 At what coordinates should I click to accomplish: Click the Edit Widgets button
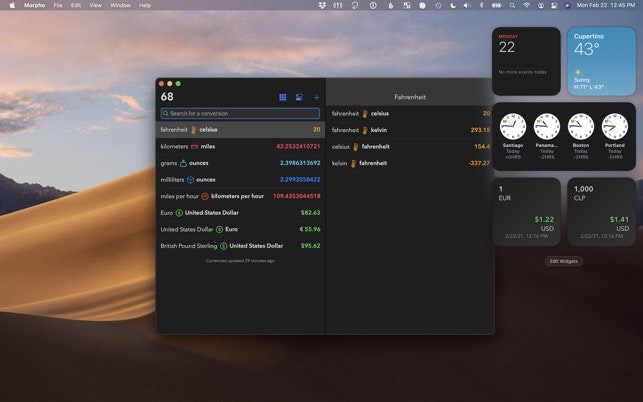pyautogui.click(x=563, y=261)
